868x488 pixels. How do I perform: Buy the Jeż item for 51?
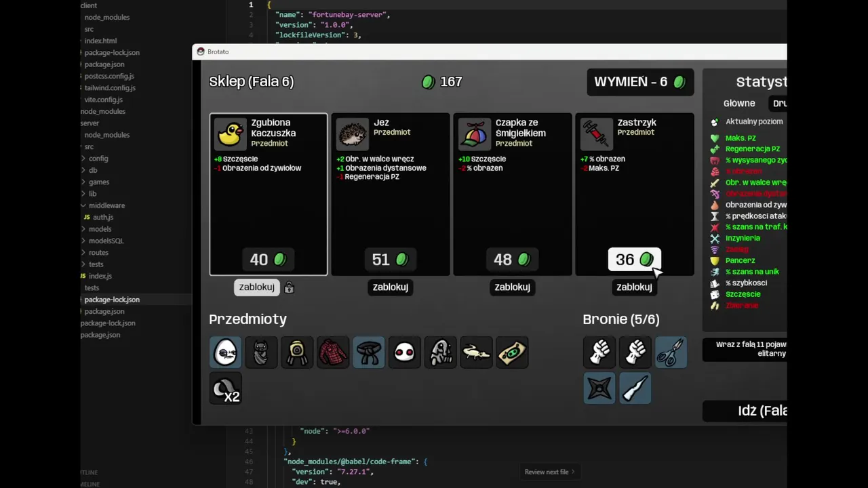click(x=391, y=260)
